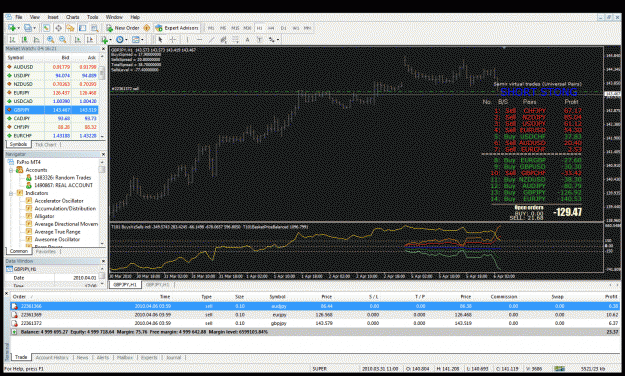Open the View menu
Screen dimensions: 625x376
(x=35, y=17)
